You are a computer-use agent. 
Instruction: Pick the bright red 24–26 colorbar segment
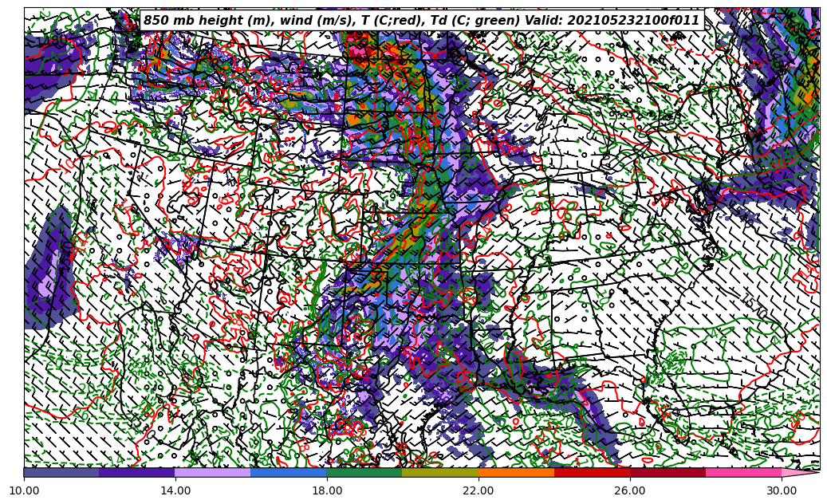point(592,472)
